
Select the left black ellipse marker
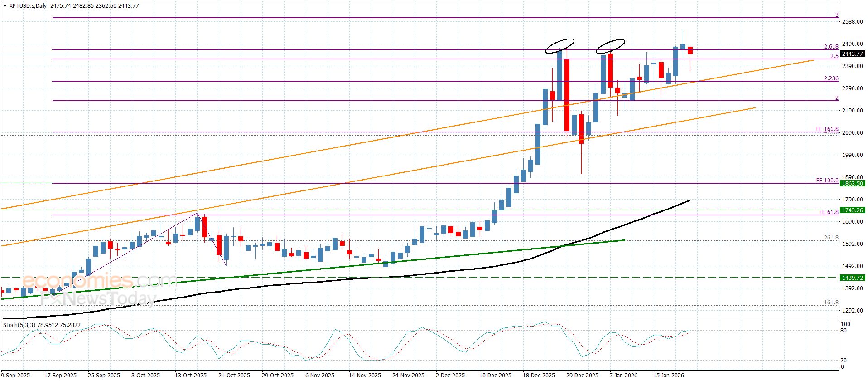coord(560,45)
